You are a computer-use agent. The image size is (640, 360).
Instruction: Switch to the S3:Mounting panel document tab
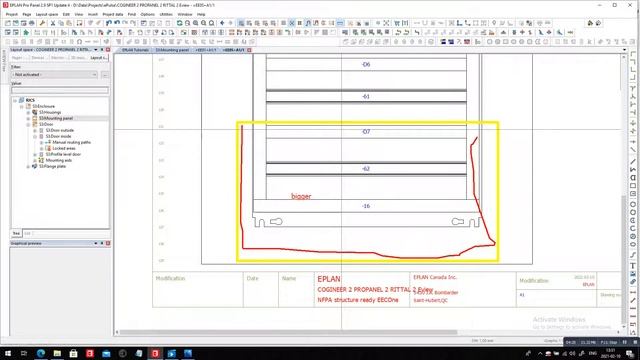click(171, 50)
